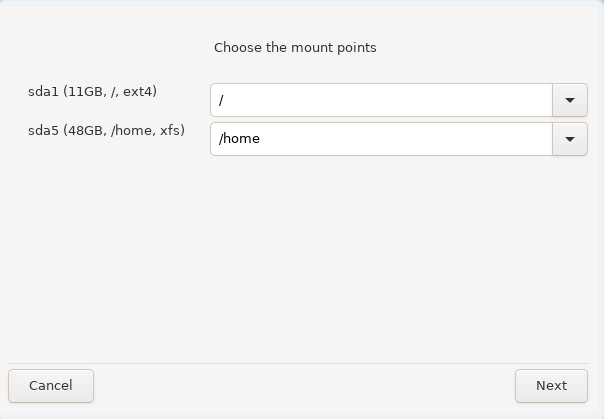Select the sda5 (48GB, /home, xfs) label
The width and height of the screenshot is (604, 419).
pos(106,131)
